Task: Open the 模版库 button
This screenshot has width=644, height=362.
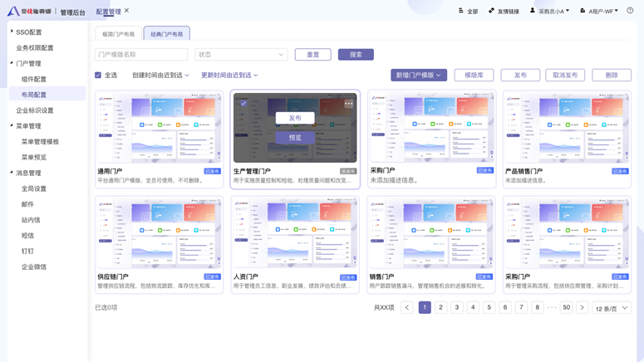Action: (474, 75)
